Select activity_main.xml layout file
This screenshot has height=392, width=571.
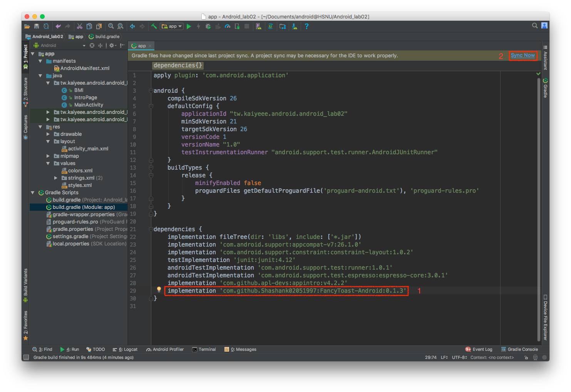click(x=85, y=148)
